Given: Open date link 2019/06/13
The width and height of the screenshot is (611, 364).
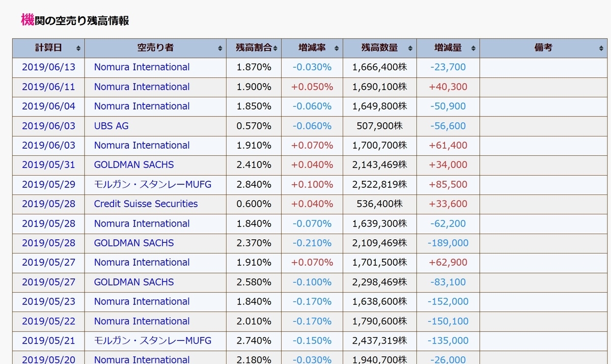Looking at the screenshot, I should click(x=48, y=67).
